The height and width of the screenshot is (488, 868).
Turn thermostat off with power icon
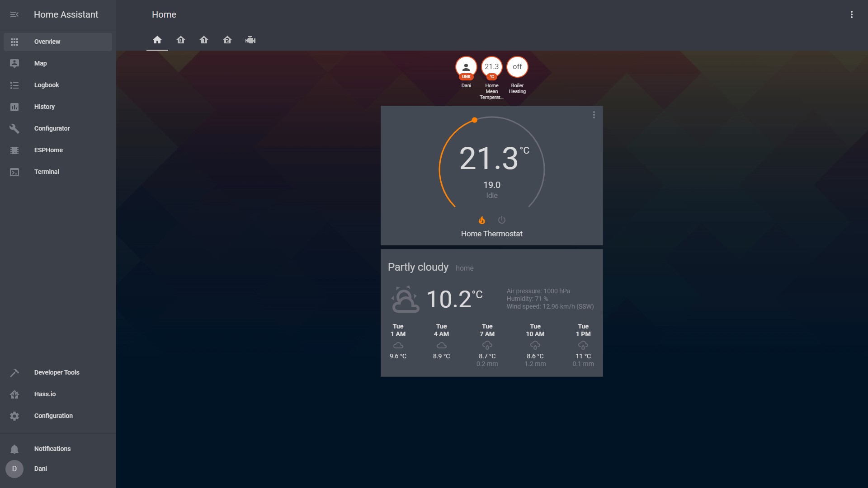click(502, 220)
